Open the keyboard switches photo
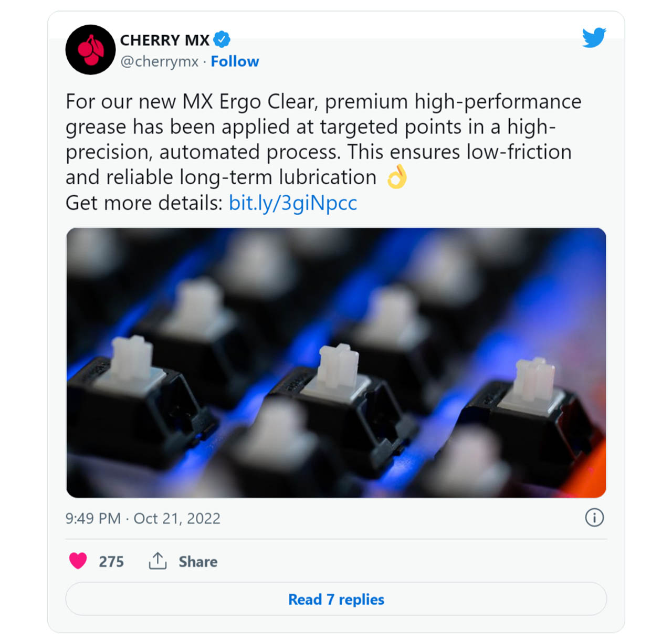The width and height of the screenshot is (672, 641). [x=336, y=362]
